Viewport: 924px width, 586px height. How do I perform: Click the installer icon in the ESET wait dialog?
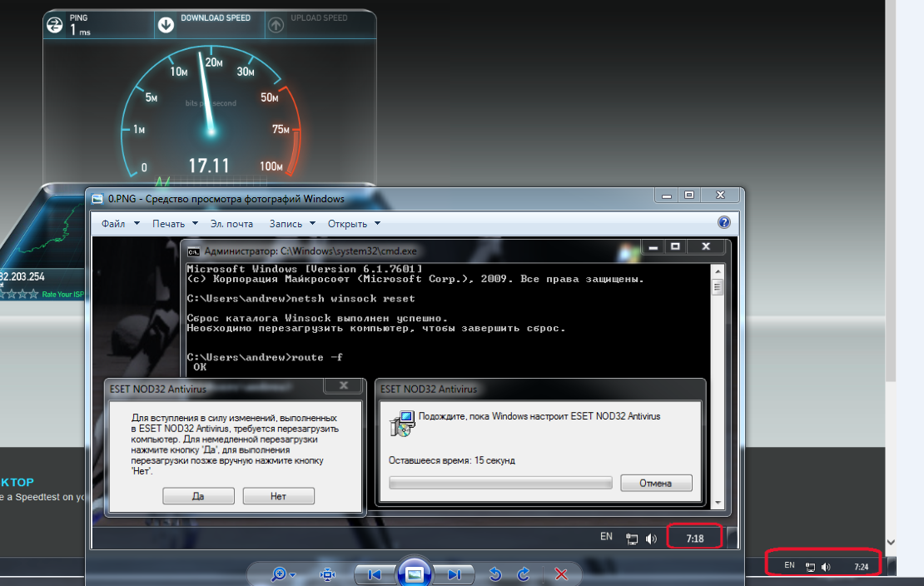pyautogui.click(x=403, y=423)
